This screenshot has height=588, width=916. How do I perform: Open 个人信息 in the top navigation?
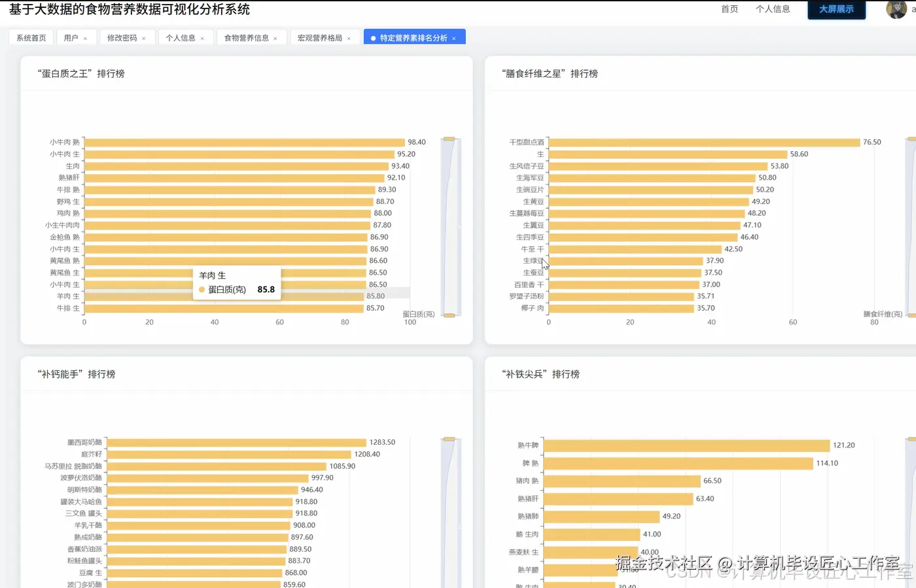pyautogui.click(x=773, y=9)
